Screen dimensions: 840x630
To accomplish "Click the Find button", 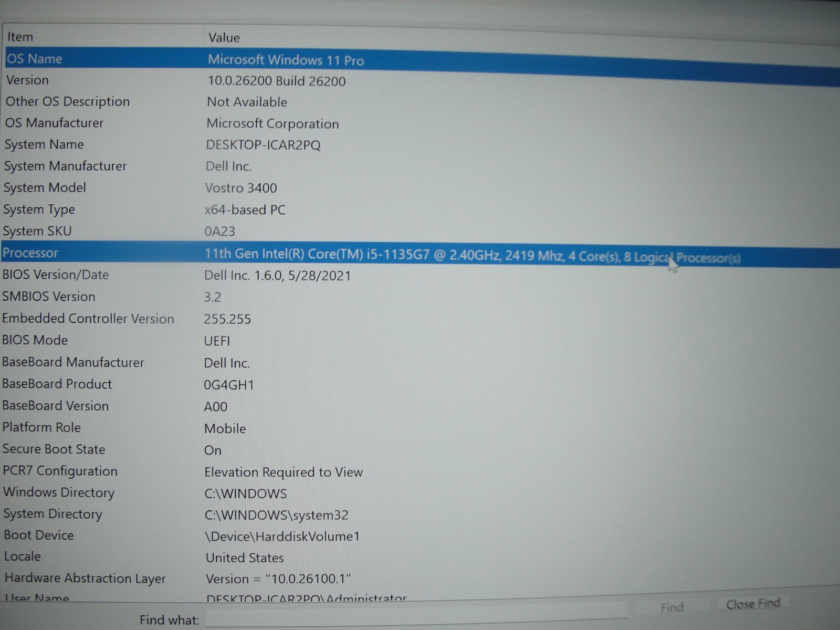I will (x=672, y=607).
